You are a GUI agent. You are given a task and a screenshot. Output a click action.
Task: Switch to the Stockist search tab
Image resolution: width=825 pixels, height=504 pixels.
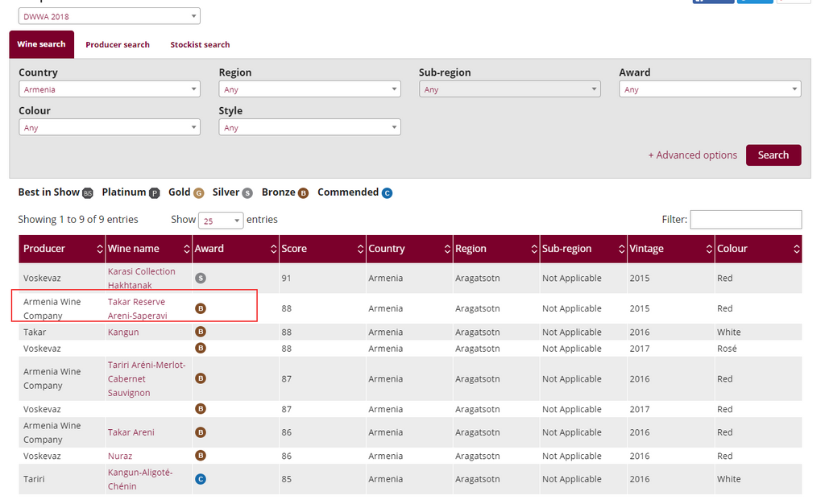(x=200, y=45)
